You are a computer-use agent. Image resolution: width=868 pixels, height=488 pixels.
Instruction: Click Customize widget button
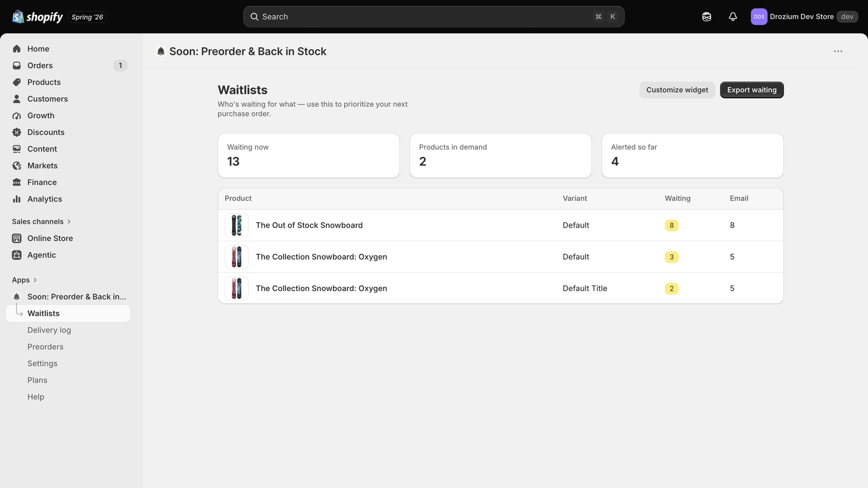click(x=677, y=90)
